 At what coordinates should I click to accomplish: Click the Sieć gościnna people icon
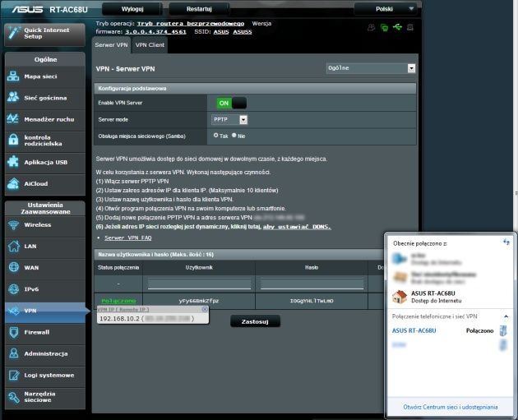click(13, 98)
